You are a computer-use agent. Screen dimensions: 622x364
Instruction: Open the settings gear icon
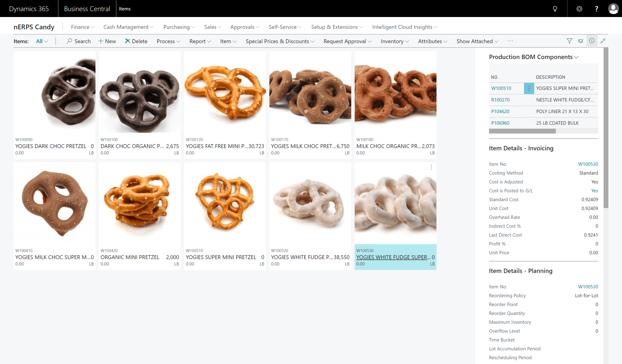579,9
